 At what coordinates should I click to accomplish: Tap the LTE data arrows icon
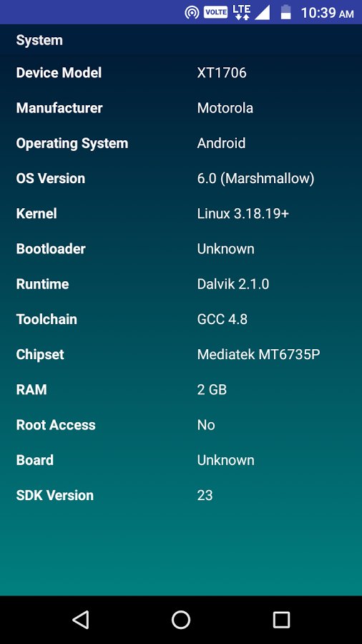[242, 12]
